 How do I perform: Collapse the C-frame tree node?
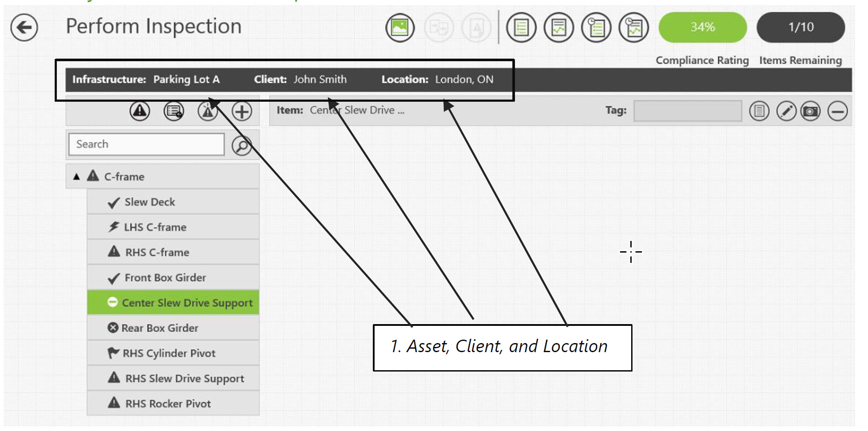[77, 177]
